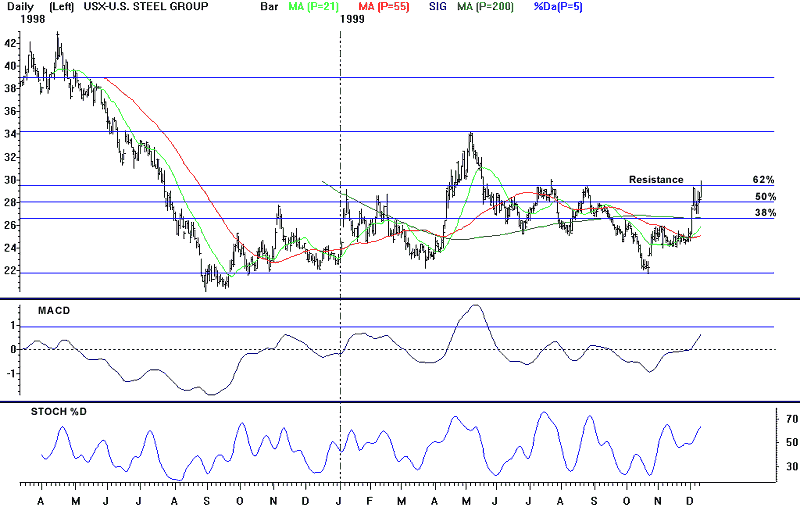Click the dark green MA (P=200) legend
This screenshot has width=800, height=507.
485,7
